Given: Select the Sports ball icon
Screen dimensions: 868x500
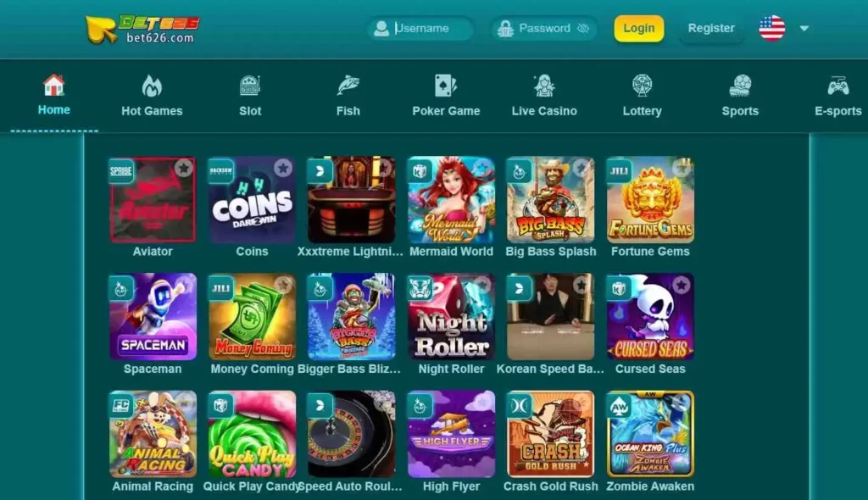Looking at the screenshot, I should (740, 86).
